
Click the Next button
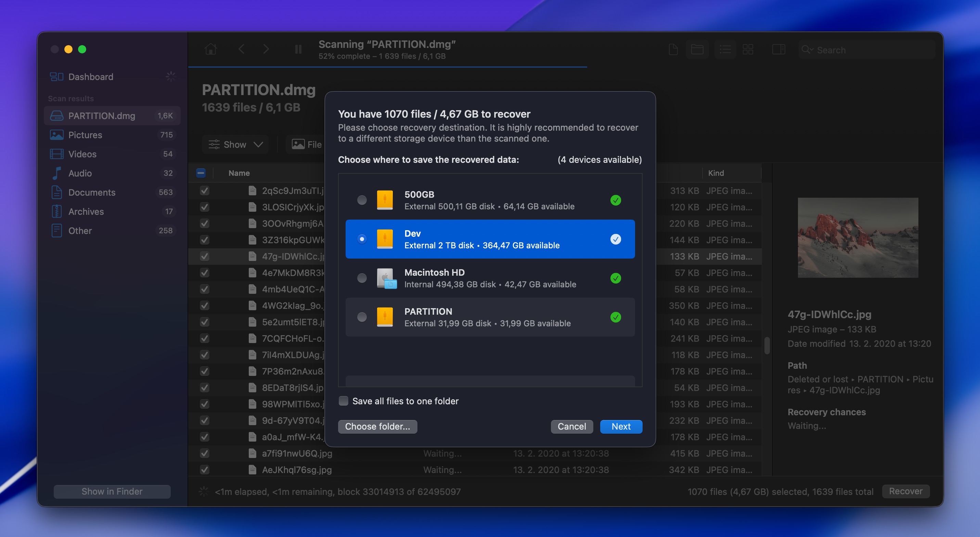coord(621,426)
